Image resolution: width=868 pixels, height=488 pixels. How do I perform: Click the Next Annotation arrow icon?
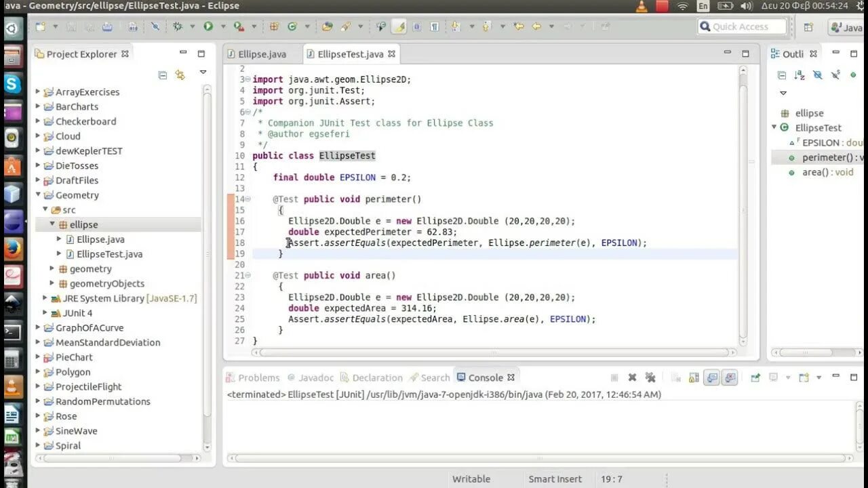(454, 26)
